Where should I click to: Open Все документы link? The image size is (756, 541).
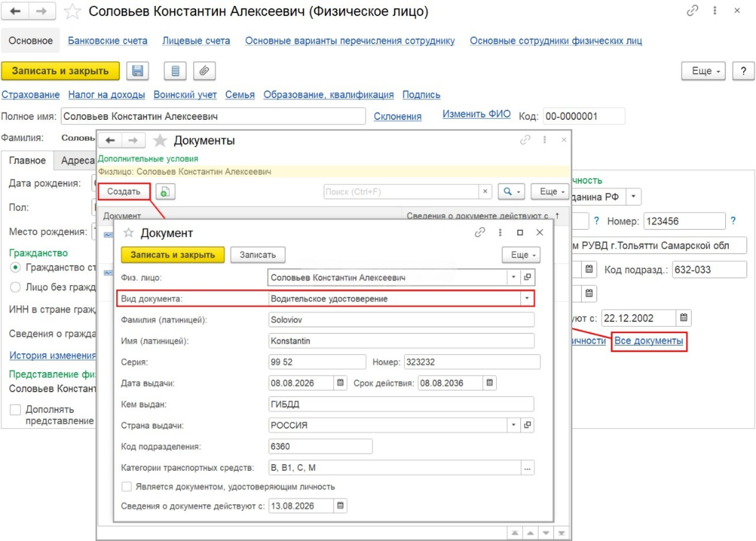point(649,341)
